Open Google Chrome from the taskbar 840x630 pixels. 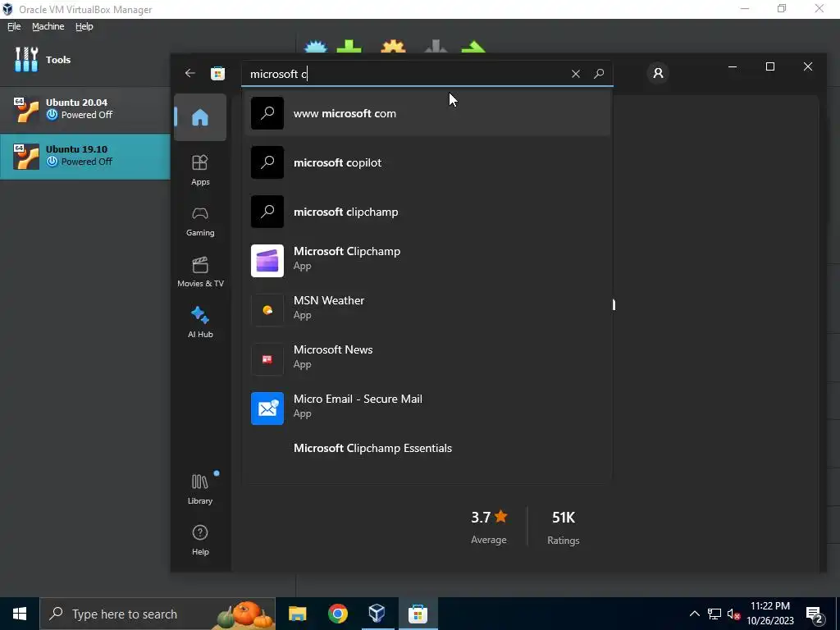tap(337, 614)
